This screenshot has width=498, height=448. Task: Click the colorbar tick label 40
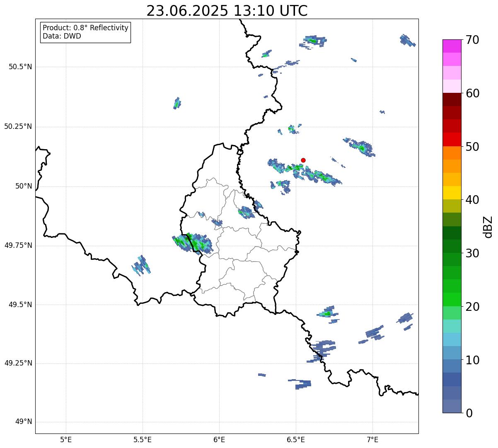pyautogui.click(x=473, y=200)
